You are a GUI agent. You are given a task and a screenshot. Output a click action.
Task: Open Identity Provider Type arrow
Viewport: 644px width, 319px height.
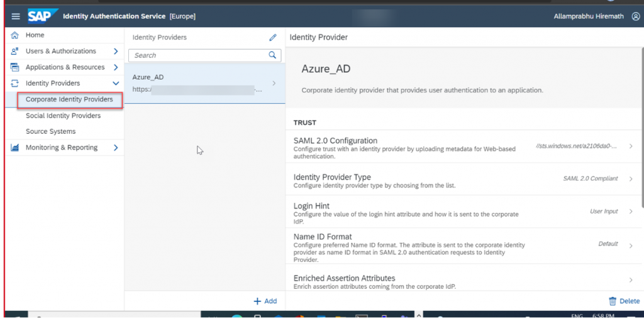pyautogui.click(x=631, y=179)
